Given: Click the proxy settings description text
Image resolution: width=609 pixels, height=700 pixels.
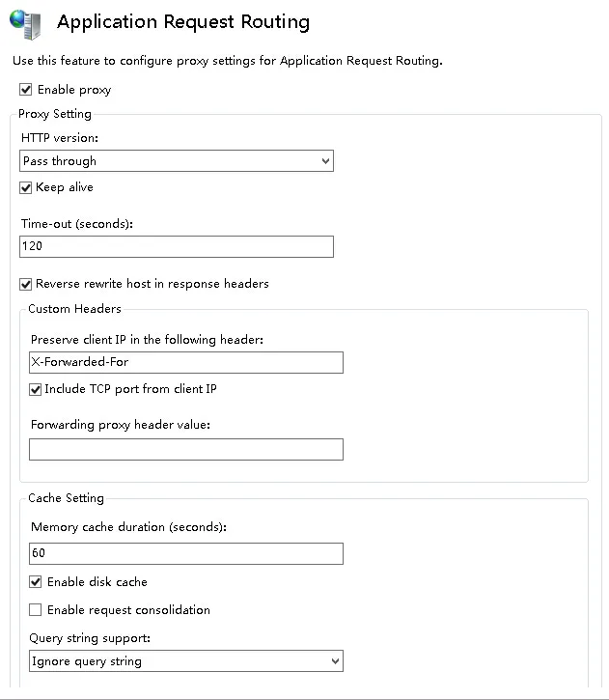Looking at the screenshot, I should [228, 61].
